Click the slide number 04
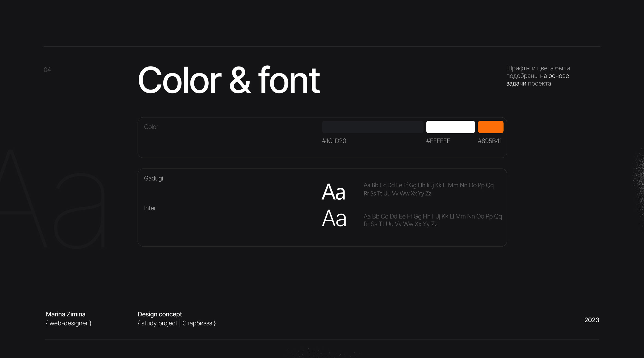Viewport: 644px width, 358px height. coord(47,70)
